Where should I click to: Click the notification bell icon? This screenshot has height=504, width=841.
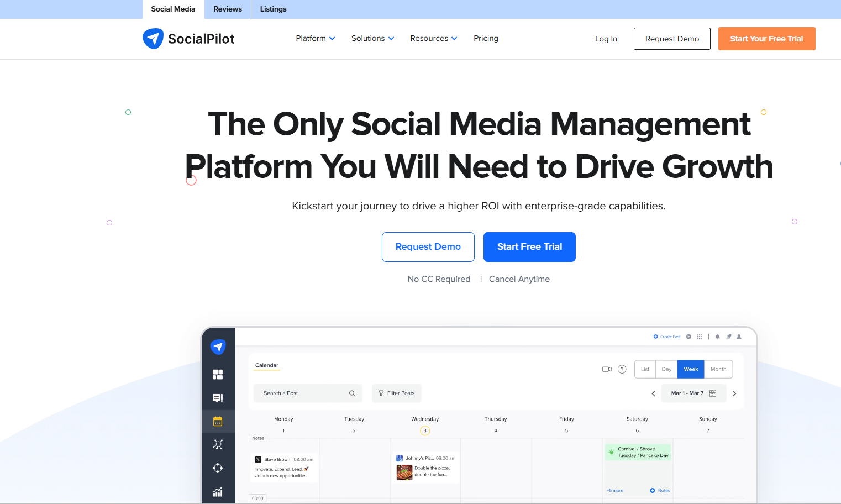[718, 337]
